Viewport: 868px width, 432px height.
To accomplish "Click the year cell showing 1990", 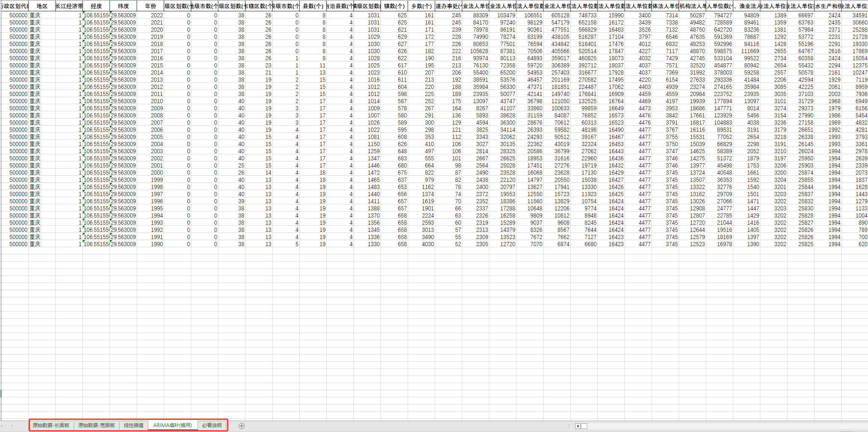I will point(151,244).
